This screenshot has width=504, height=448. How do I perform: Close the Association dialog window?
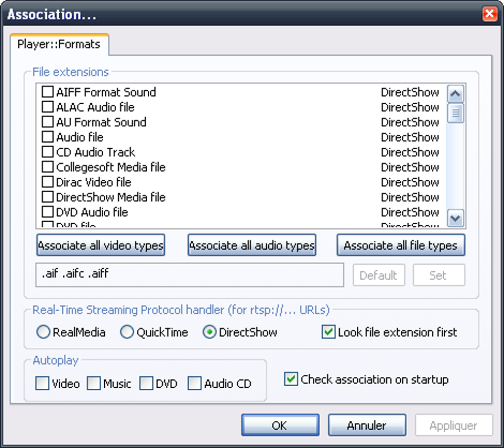[x=489, y=14]
